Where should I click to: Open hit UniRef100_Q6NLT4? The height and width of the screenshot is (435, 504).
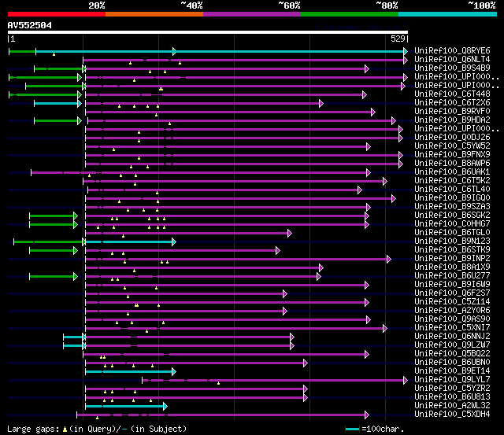pos(452,60)
